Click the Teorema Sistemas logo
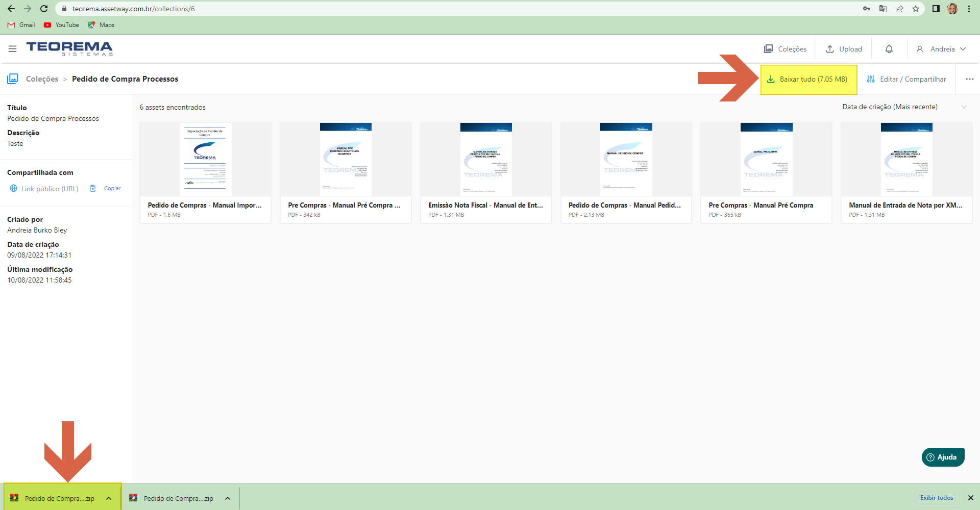This screenshot has height=510, width=980. click(69, 48)
